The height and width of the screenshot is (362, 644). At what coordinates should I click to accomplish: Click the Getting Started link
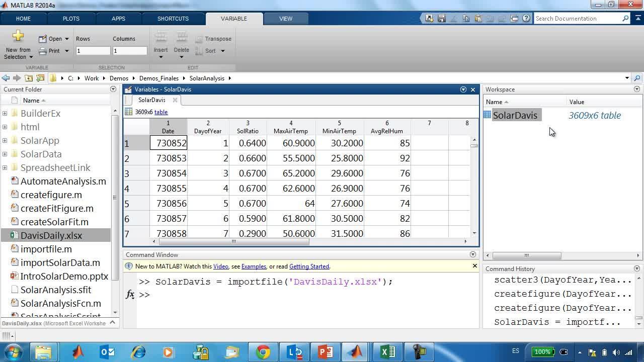coord(309,266)
